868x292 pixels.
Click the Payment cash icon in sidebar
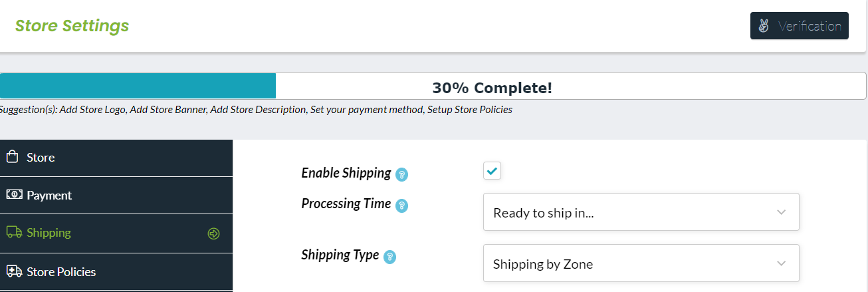pos(13,195)
